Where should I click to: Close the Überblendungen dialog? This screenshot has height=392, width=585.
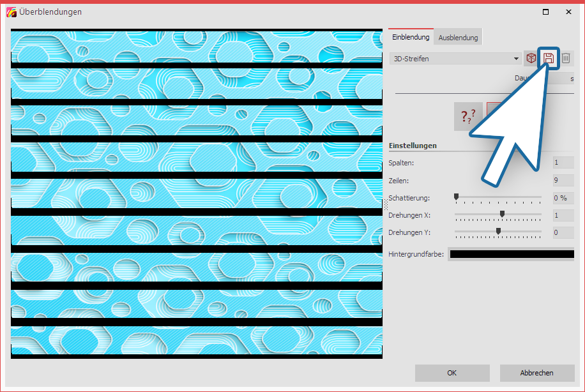click(x=568, y=11)
